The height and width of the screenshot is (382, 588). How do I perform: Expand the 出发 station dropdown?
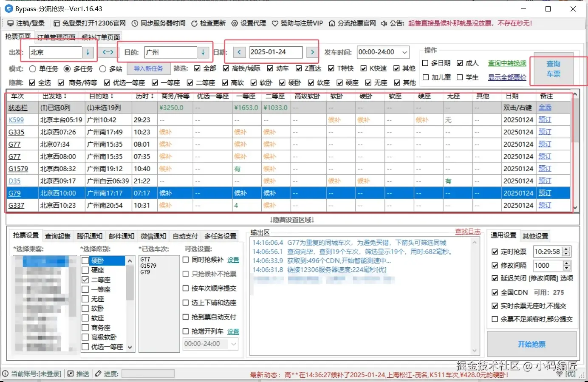click(88, 52)
